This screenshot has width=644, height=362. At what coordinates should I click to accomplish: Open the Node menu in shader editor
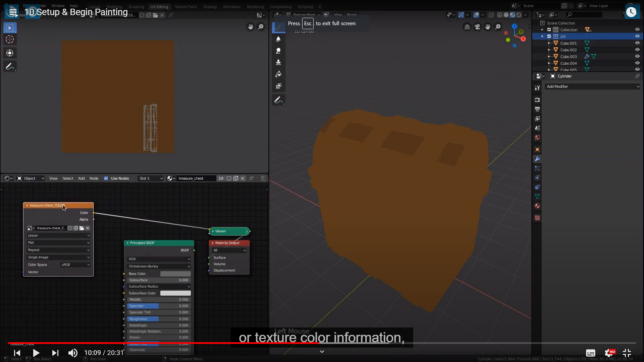click(x=94, y=178)
